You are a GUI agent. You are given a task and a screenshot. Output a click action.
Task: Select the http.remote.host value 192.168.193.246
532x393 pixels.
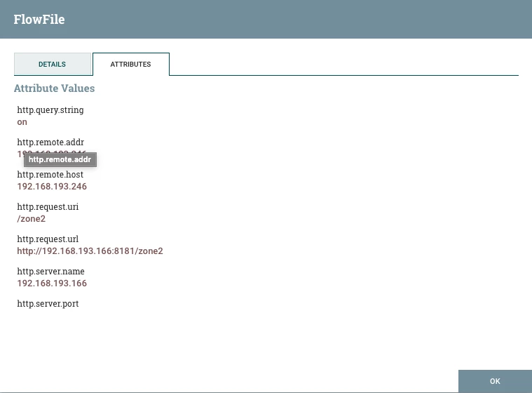point(52,187)
